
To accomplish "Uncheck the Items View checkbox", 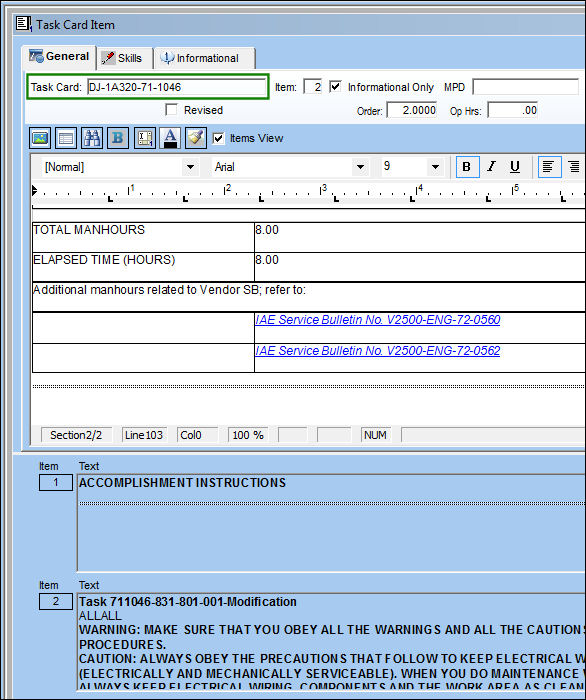I will coord(218,138).
